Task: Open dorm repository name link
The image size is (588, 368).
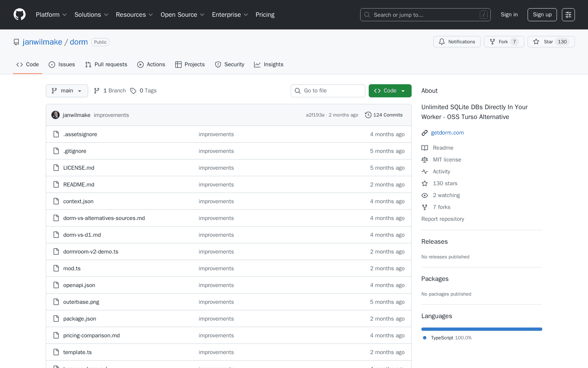Action: pos(79,42)
